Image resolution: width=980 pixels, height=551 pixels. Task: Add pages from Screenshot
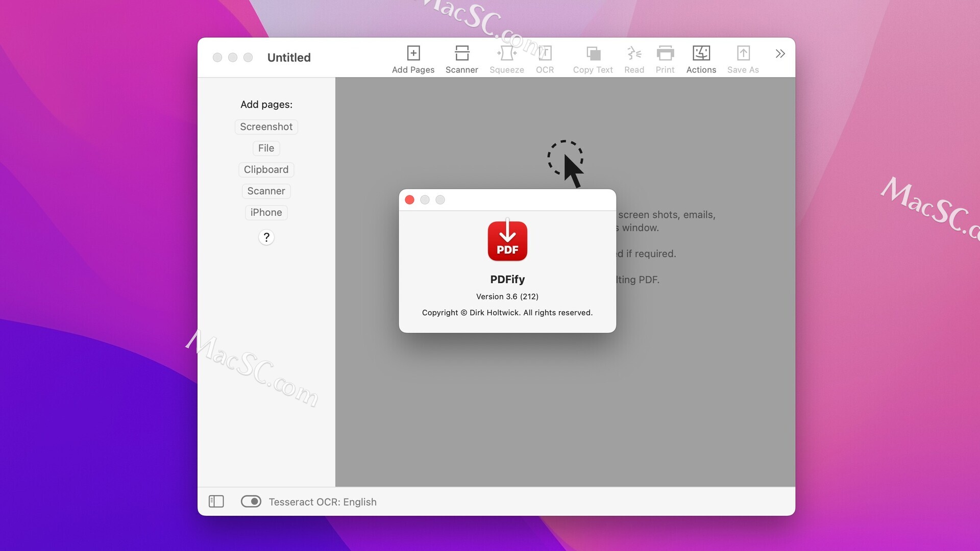[266, 127]
